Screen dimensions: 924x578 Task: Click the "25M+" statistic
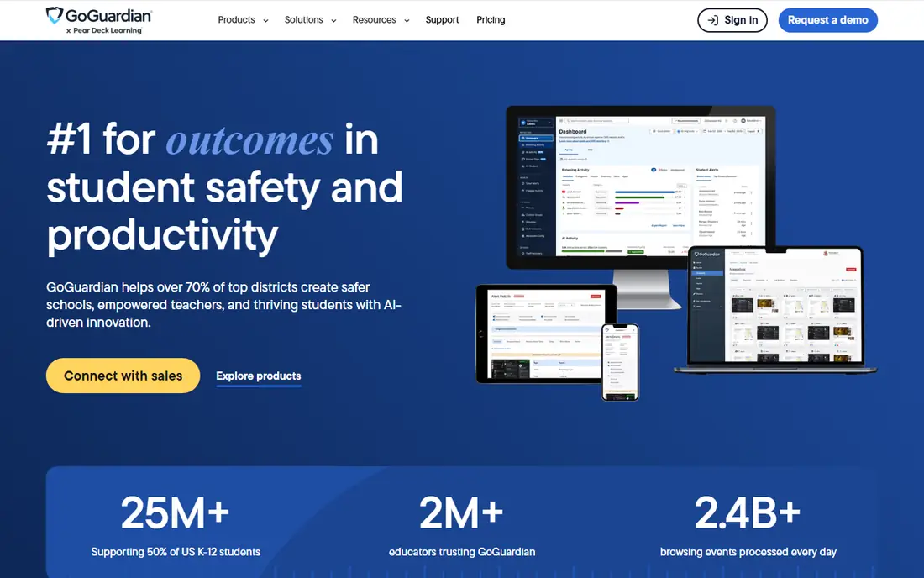pyautogui.click(x=175, y=512)
